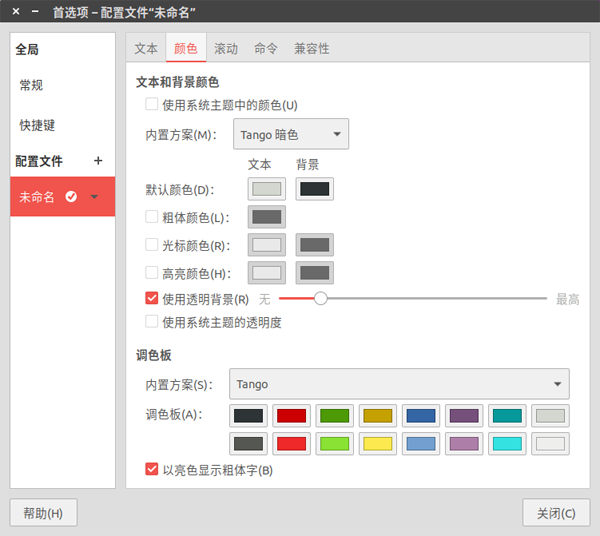Edit palette bright yellow swatch
This screenshot has height=536, width=600.
point(378,444)
